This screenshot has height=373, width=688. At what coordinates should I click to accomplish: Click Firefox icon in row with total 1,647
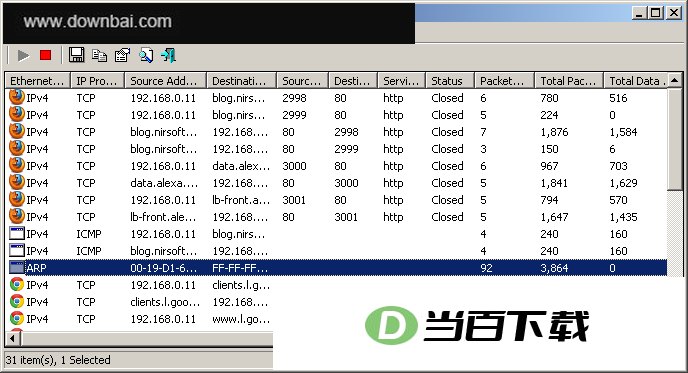(17, 217)
